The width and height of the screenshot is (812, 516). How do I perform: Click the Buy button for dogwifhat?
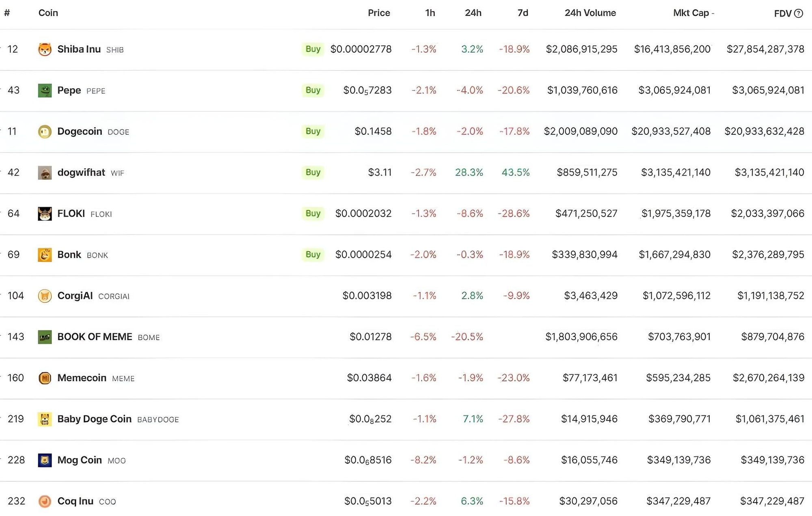point(313,172)
